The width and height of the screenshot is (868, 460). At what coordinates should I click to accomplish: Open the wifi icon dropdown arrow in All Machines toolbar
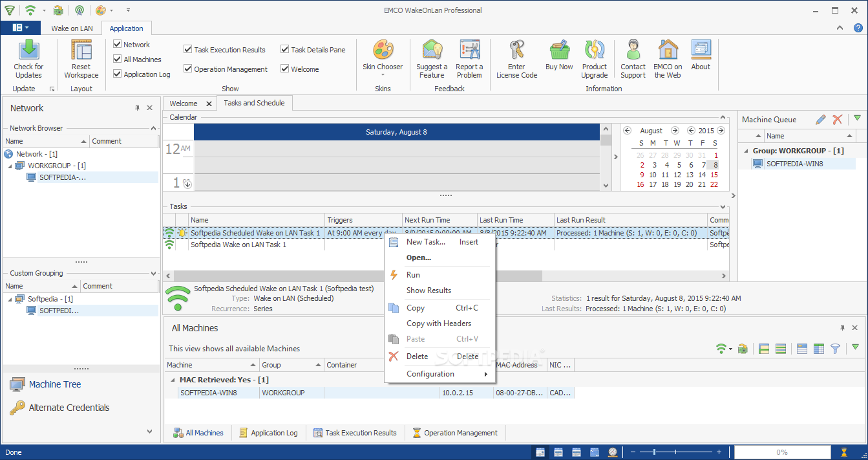(731, 349)
